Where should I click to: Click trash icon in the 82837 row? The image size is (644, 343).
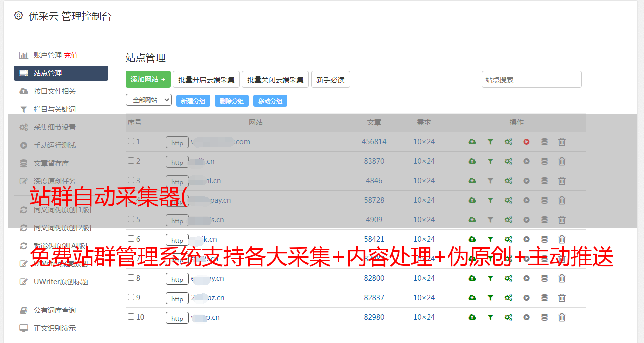pos(562,298)
